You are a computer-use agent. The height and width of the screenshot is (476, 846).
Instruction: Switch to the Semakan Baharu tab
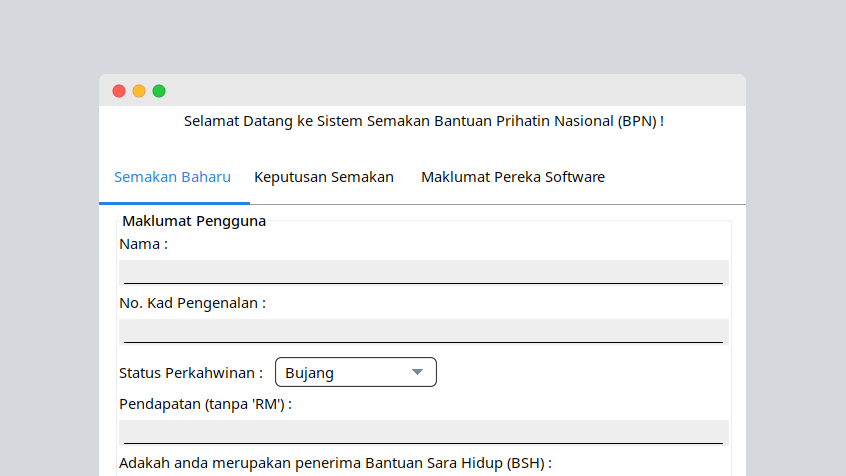coord(172,177)
